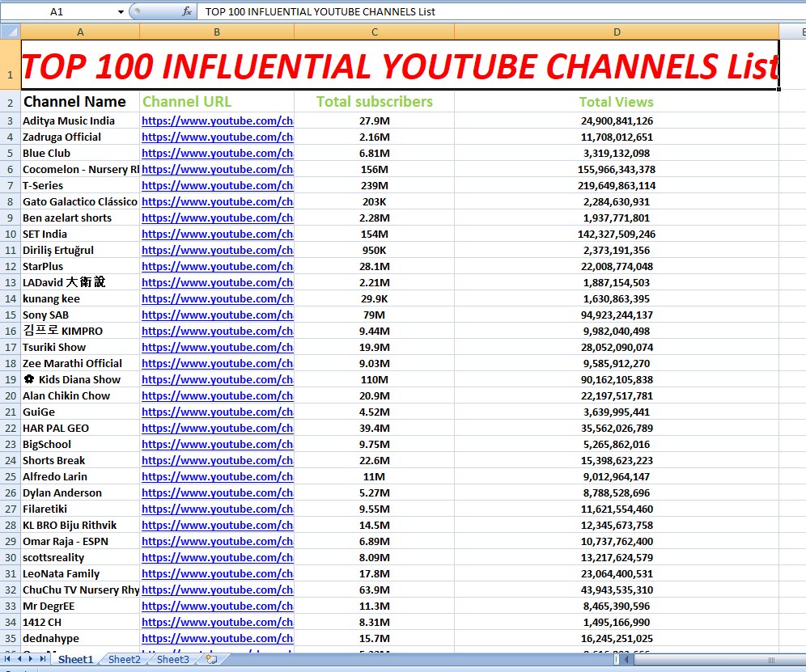Go to last sheet navigation arrow
The image size is (806, 672).
[x=43, y=658]
